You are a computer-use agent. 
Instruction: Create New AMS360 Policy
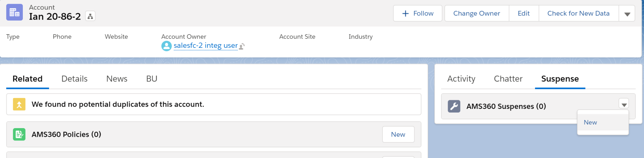[x=398, y=134]
